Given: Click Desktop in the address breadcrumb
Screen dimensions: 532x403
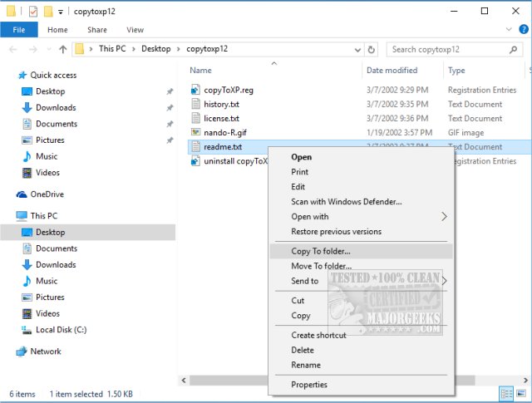Looking at the screenshot, I should [156, 49].
